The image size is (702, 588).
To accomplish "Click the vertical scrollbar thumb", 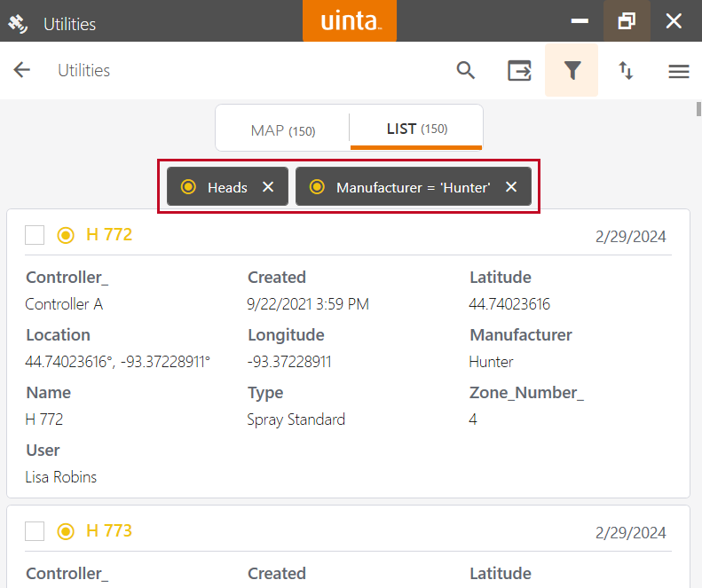I will (698, 110).
